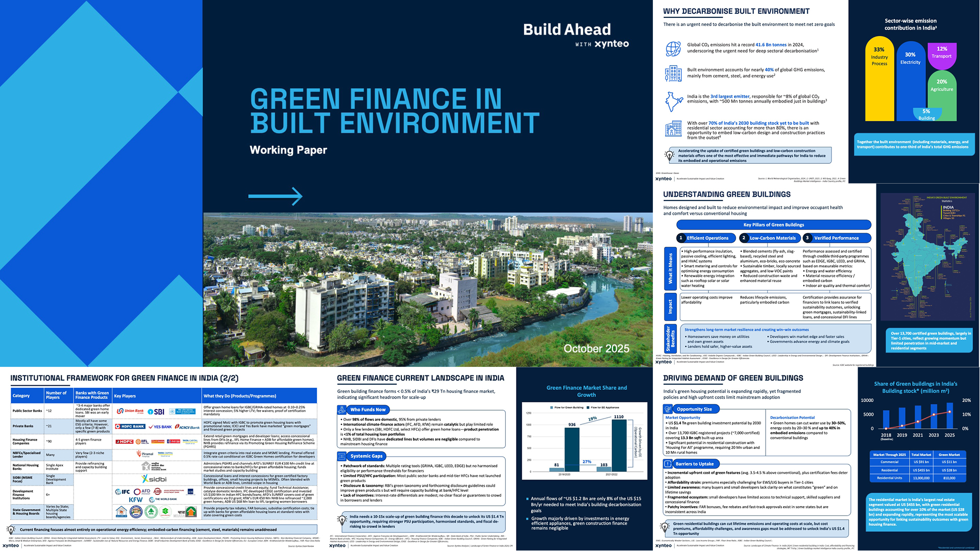Click the blue right arrow on cover slide

[x=275, y=196]
